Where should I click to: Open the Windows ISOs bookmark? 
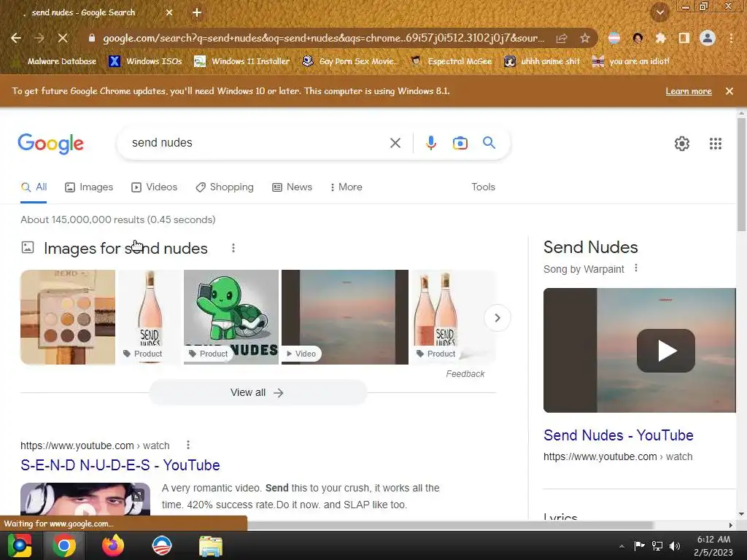pos(146,61)
